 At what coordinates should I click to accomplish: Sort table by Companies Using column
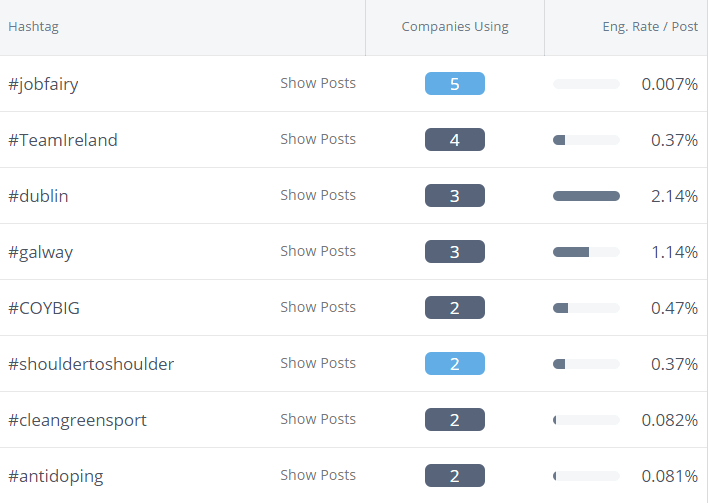(454, 27)
